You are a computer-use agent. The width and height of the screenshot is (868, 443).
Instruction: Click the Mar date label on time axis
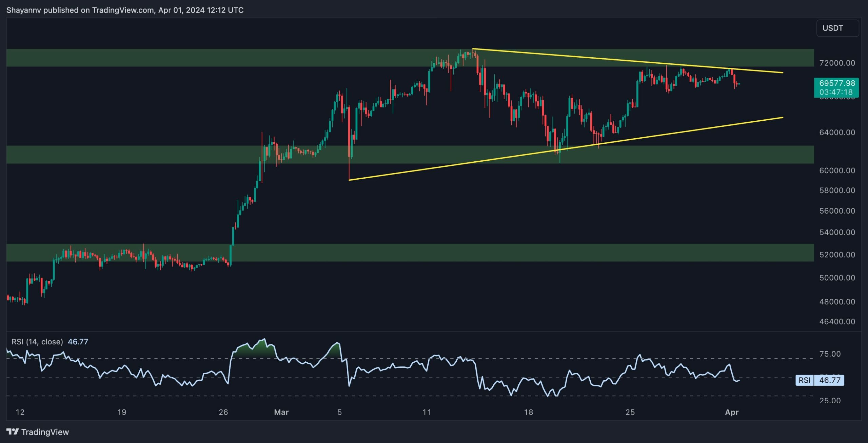coord(281,412)
